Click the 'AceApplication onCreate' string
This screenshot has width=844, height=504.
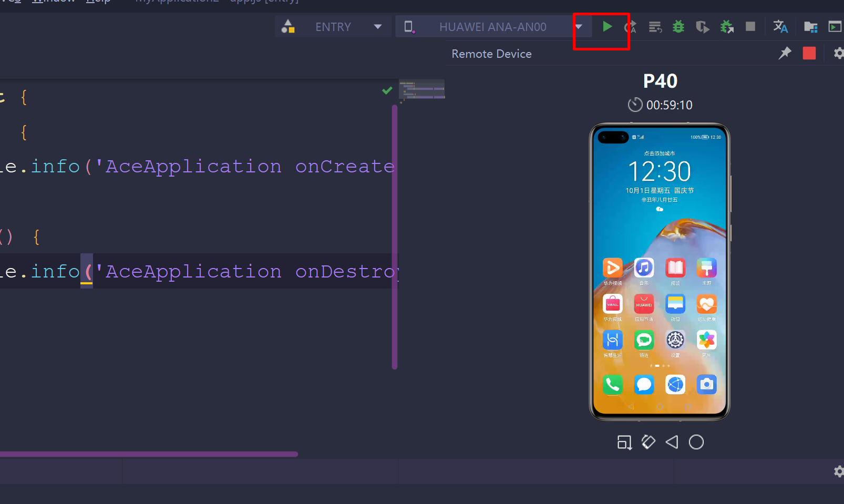(245, 167)
